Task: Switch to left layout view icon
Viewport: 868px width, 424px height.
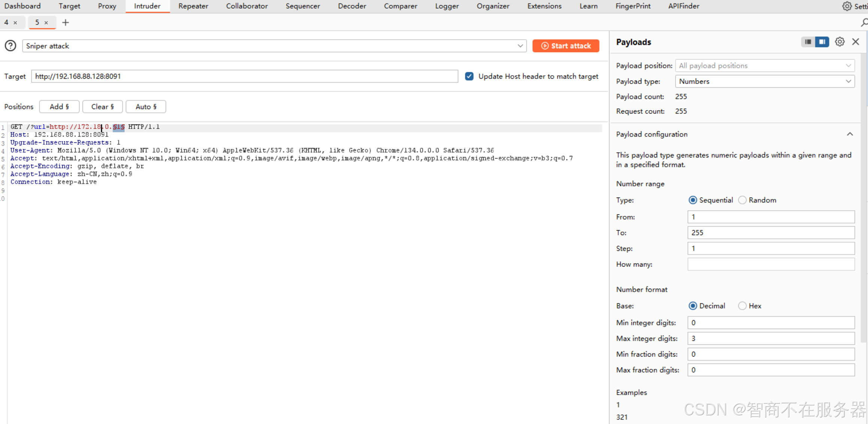Action: [808, 42]
